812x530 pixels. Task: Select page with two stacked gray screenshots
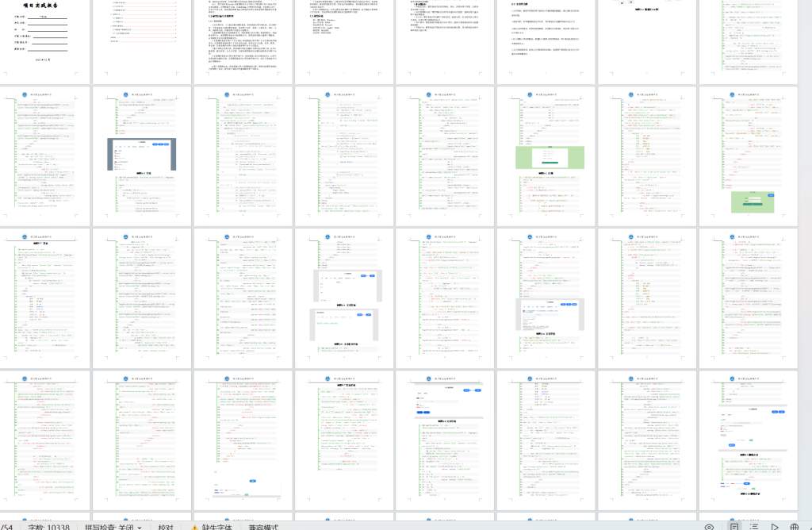click(x=344, y=298)
